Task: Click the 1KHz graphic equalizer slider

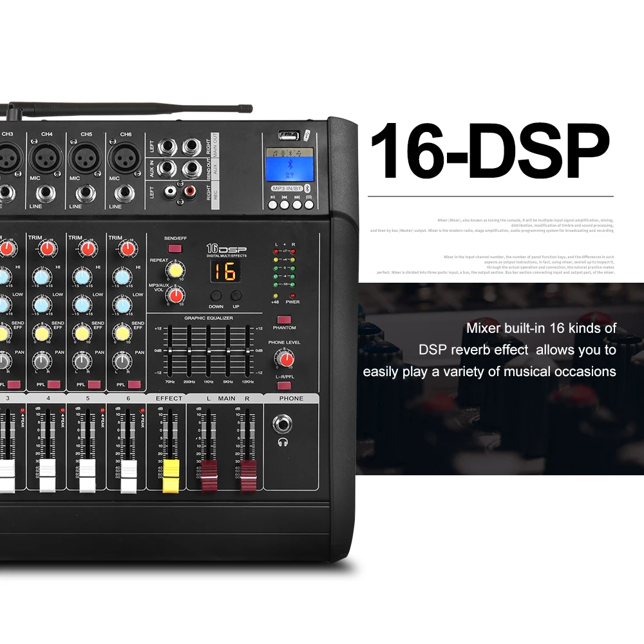Action: (209, 351)
